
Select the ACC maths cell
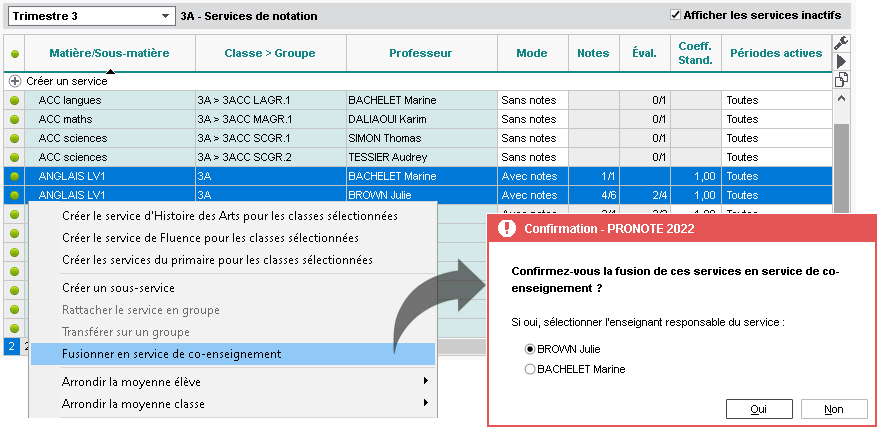tap(110, 120)
